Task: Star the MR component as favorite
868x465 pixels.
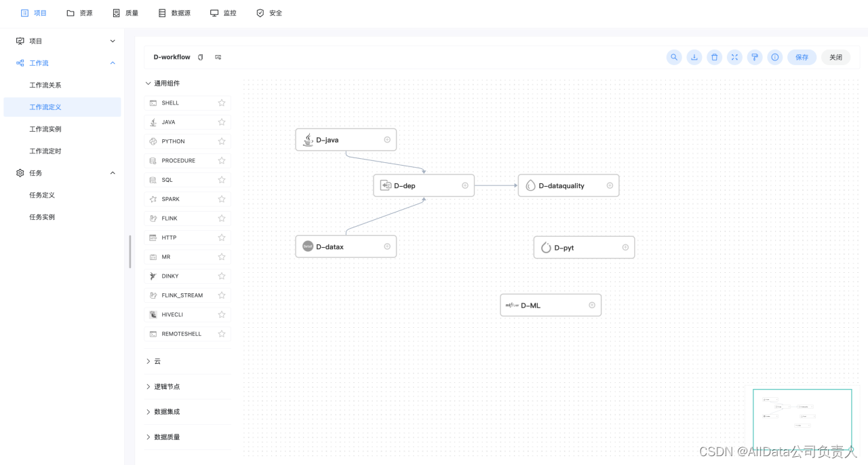Action: coord(222,257)
